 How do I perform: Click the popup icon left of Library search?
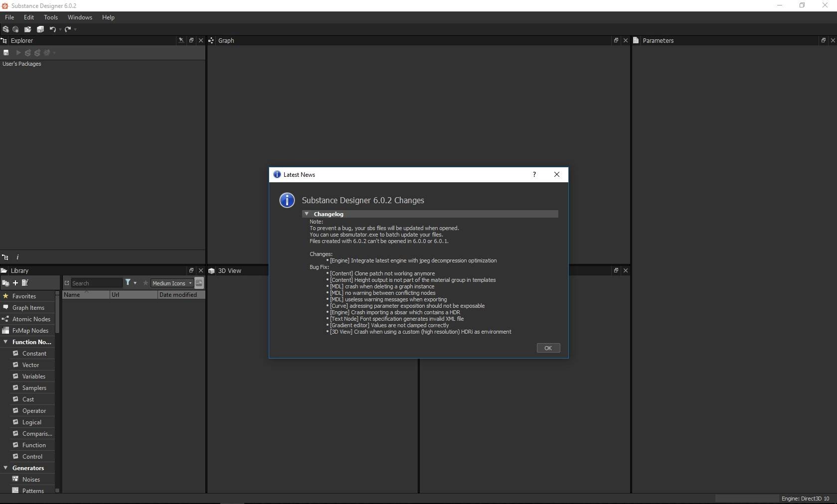[x=67, y=283]
